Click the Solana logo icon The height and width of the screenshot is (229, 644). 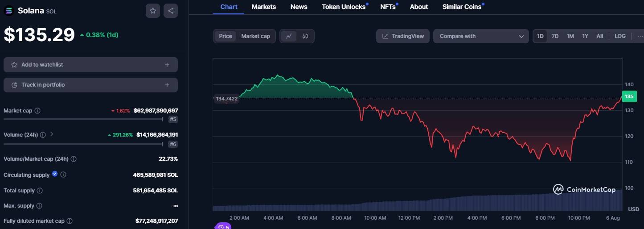[9, 11]
